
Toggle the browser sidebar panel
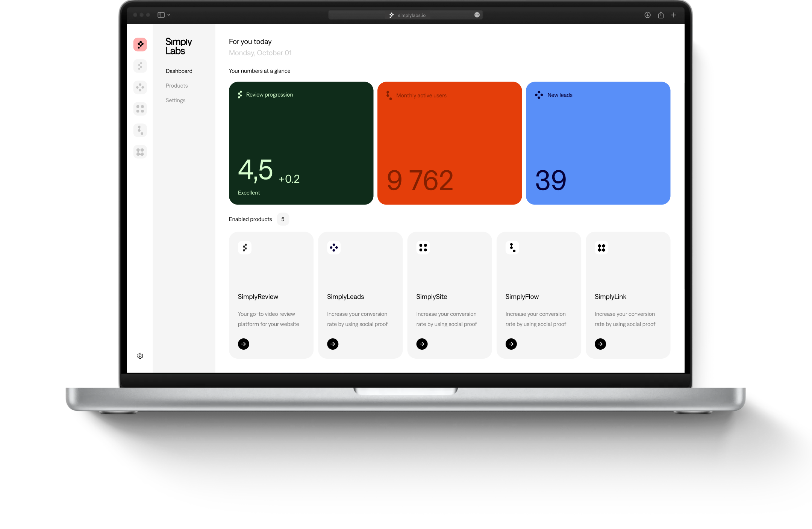click(x=161, y=15)
